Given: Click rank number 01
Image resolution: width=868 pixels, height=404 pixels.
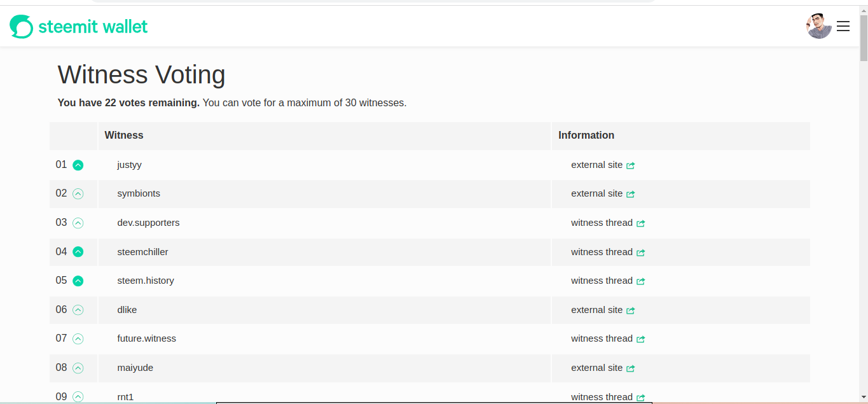Looking at the screenshot, I should (61, 165).
